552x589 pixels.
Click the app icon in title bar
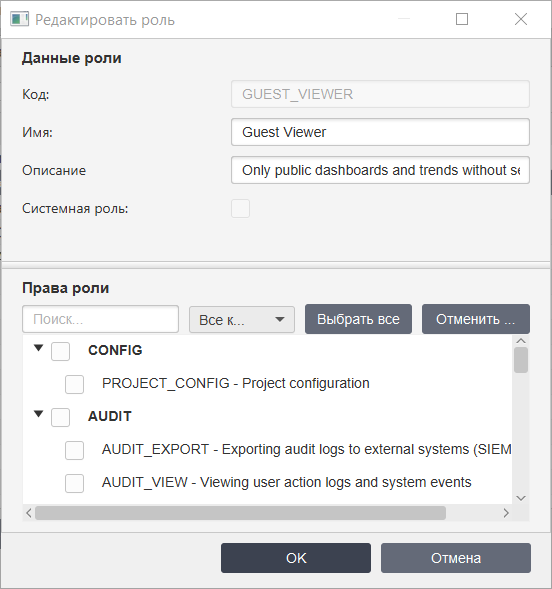(x=20, y=19)
